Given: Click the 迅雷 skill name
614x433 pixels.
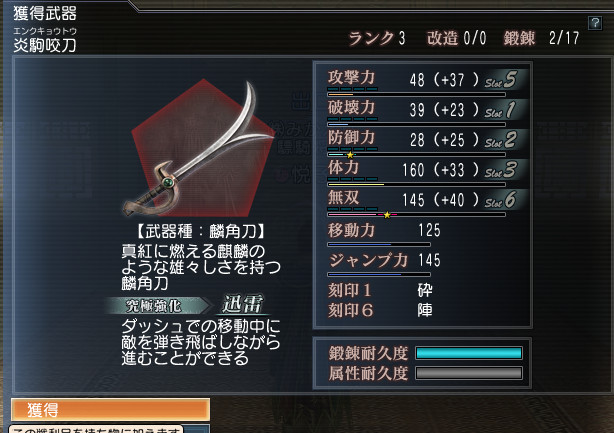Looking at the screenshot, I should pyautogui.click(x=243, y=304).
